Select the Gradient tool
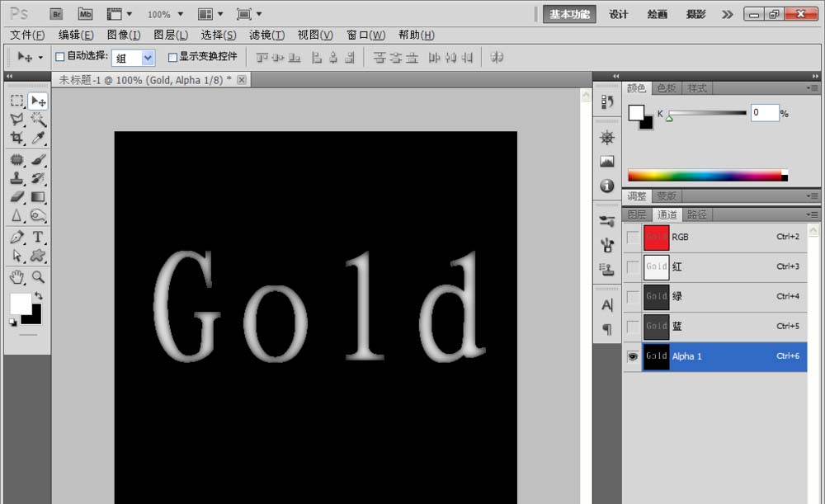 click(38, 197)
